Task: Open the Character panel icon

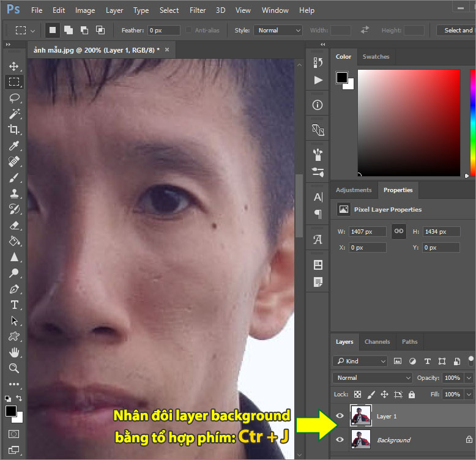Action: 318,197
